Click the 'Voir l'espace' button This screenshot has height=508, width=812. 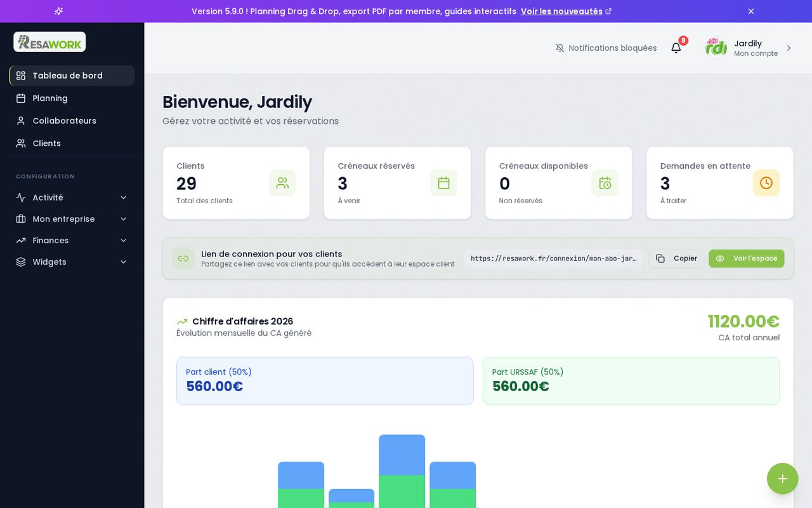pyautogui.click(x=747, y=258)
